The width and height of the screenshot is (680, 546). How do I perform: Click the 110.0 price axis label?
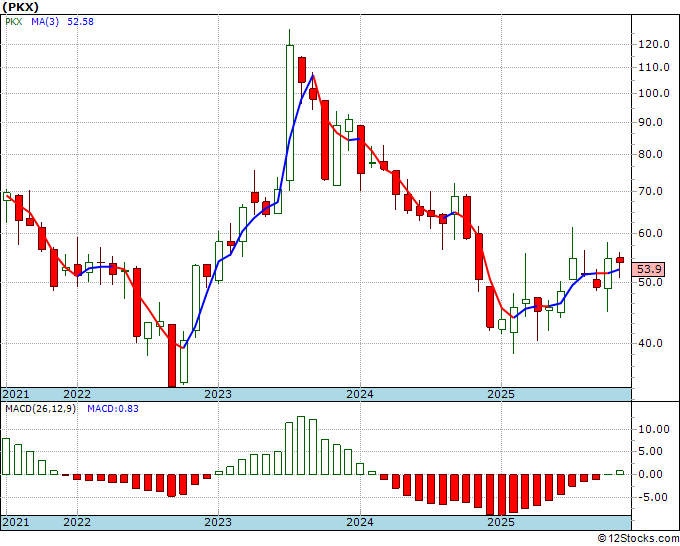[654, 67]
